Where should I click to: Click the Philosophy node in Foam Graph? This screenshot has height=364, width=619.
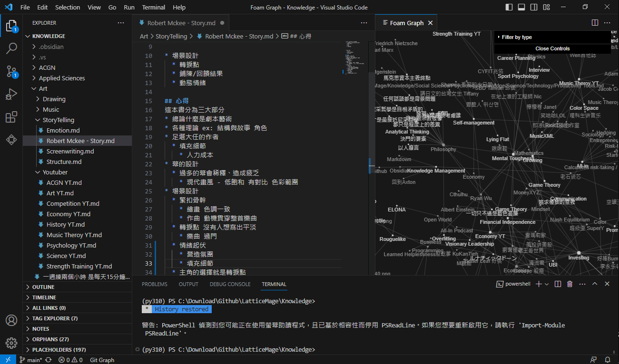tap(443, 145)
